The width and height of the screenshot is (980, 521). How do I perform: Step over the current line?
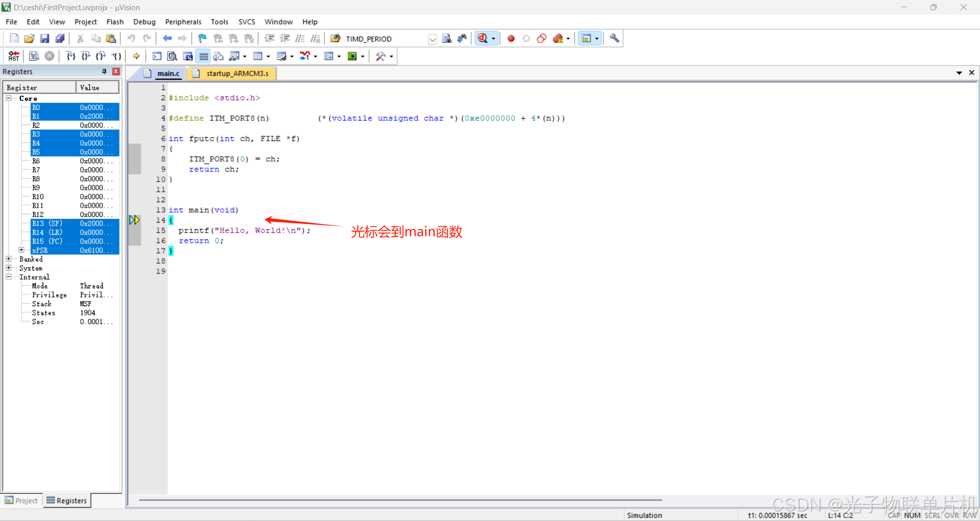coord(86,56)
